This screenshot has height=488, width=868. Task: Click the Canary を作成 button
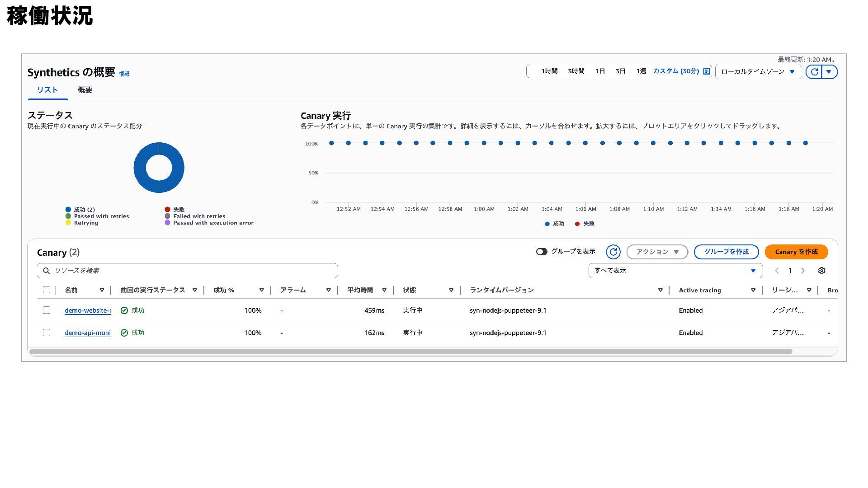796,252
